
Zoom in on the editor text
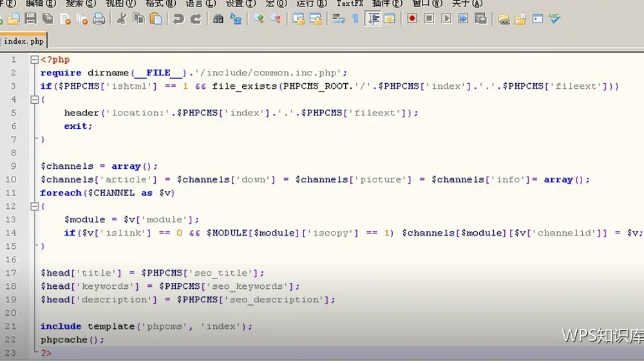[258, 19]
